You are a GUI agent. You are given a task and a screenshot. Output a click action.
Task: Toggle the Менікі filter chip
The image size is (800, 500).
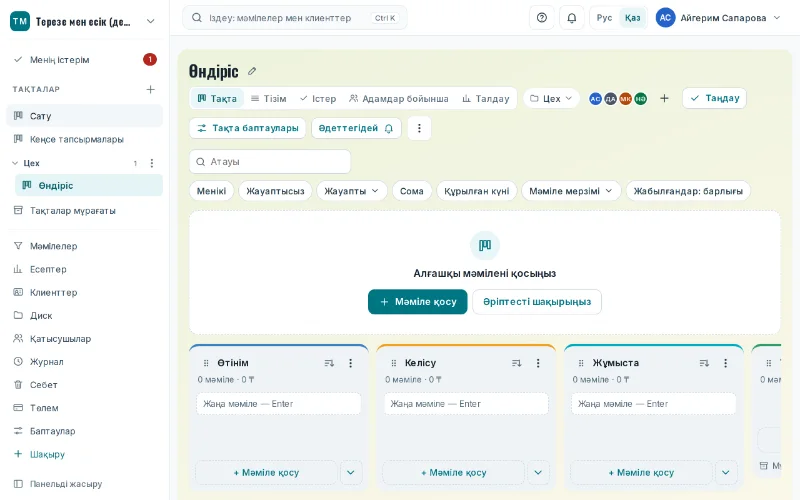click(x=211, y=191)
